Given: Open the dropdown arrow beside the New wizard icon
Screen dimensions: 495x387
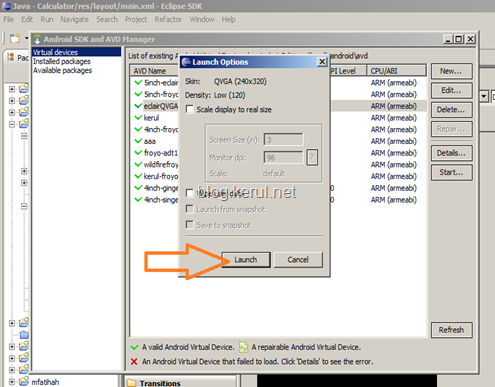Looking at the screenshot, I should pos(26,38).
